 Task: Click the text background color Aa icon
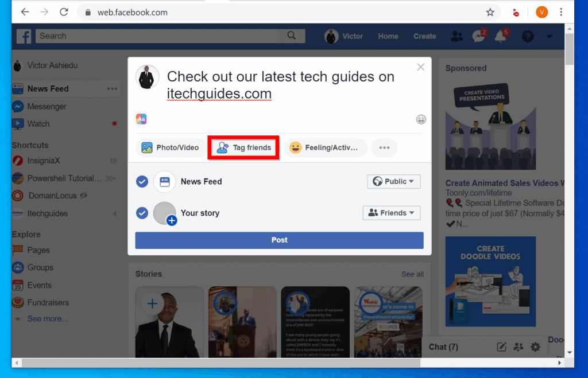[x=141, y=119]
